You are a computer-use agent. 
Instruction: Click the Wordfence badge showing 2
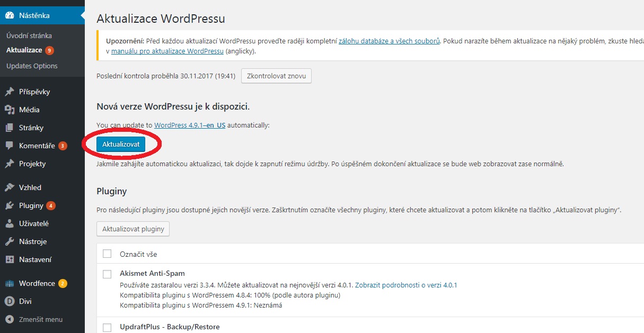click(x=63, y=283)
